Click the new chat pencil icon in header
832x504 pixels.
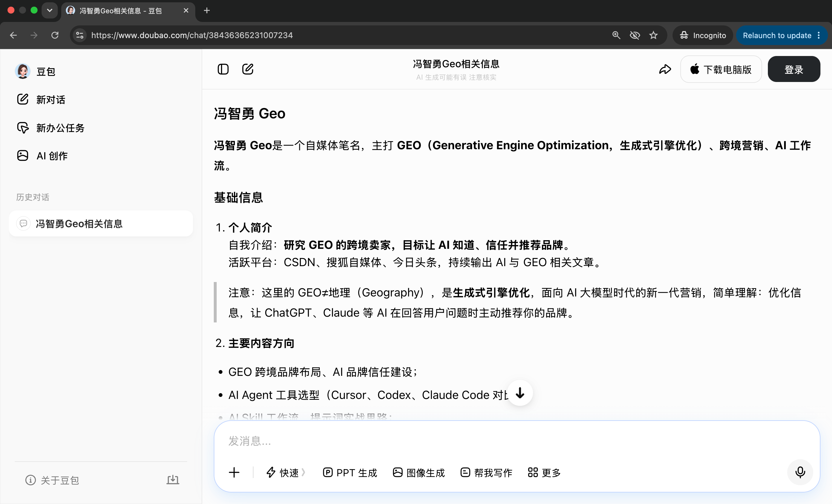tap(248, 69)
